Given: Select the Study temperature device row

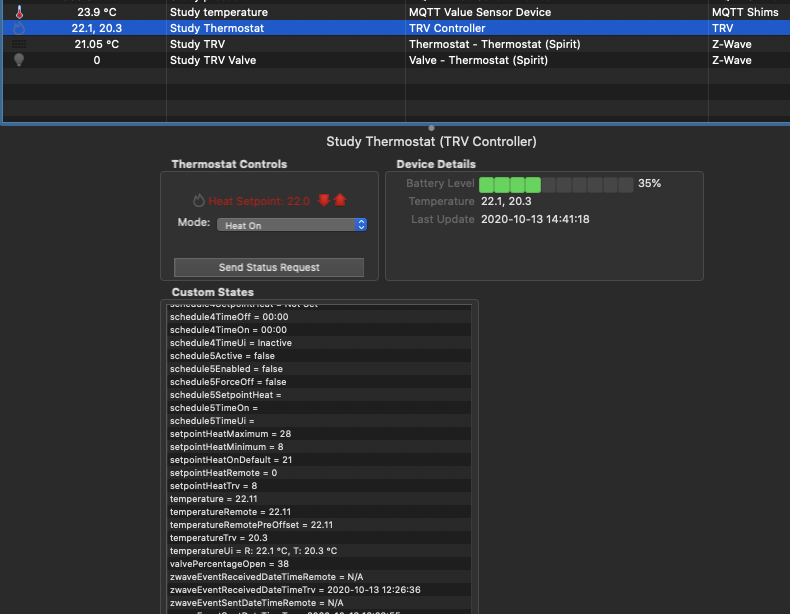Looking at the screenshot, I should coord(395,12).
